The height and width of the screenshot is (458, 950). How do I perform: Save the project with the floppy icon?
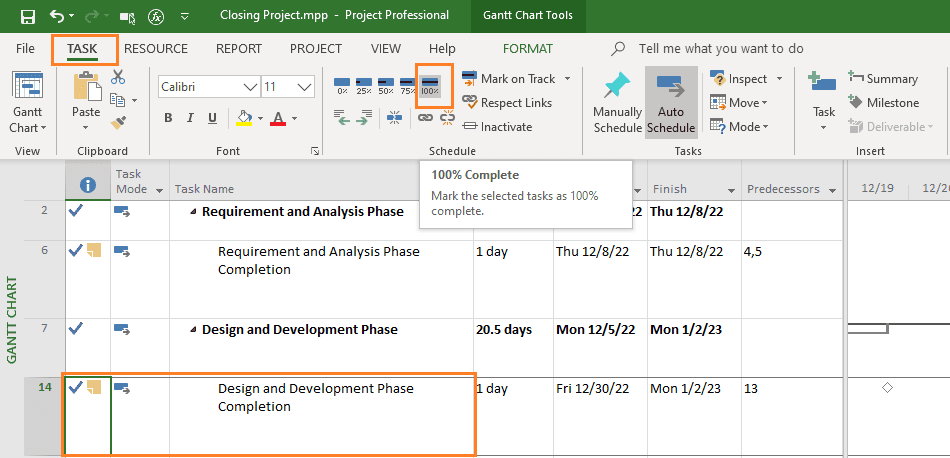pyautogui.click(x=28, y=16)
